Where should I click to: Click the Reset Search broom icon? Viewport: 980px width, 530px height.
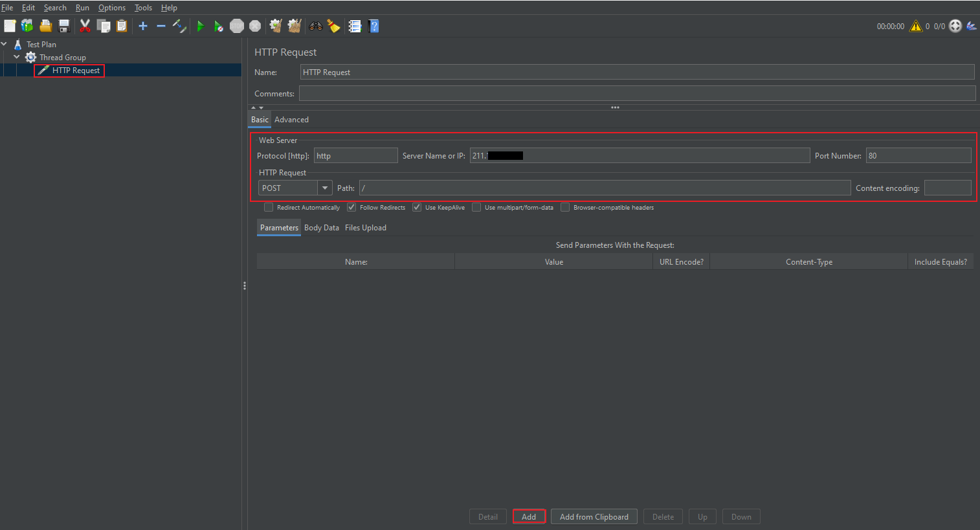tap(333, 26)
